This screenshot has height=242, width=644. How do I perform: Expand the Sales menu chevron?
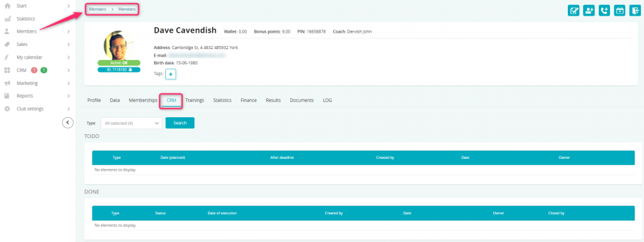(x=69, y=45)
